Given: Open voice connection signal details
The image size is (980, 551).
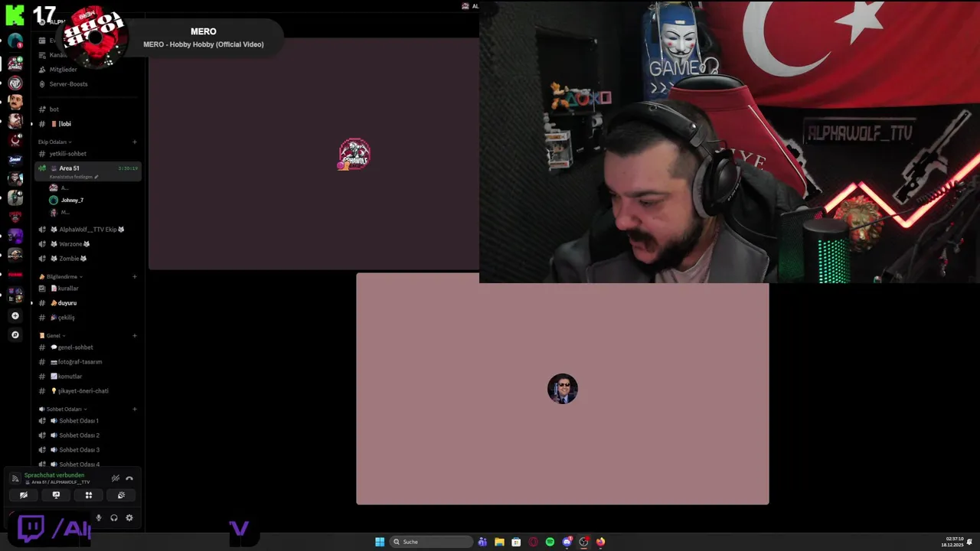Looking at the screenshot, I should tap(15, 478).
